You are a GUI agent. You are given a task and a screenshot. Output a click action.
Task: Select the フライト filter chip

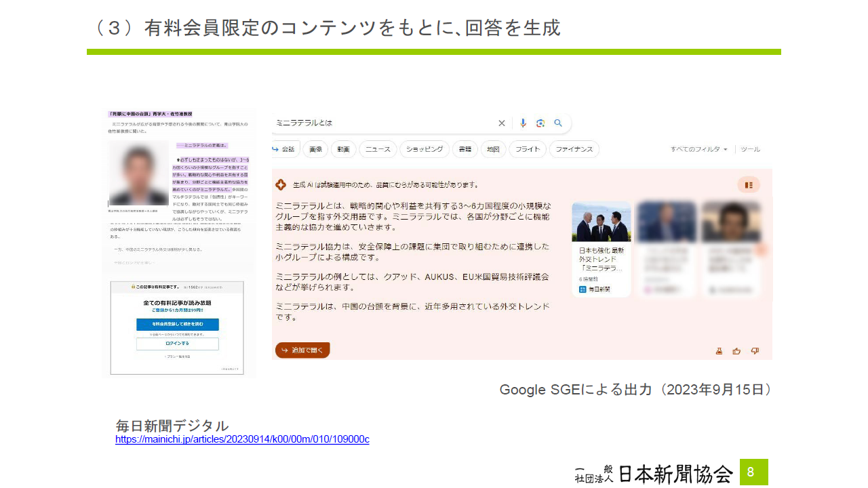pyautogui.click(x=528, y=149)
